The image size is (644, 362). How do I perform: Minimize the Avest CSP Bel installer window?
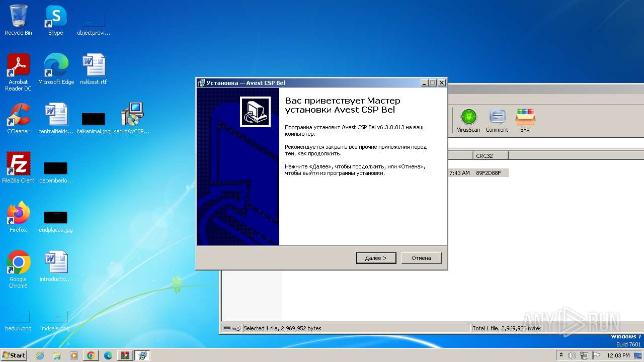(x=424, y=83)
